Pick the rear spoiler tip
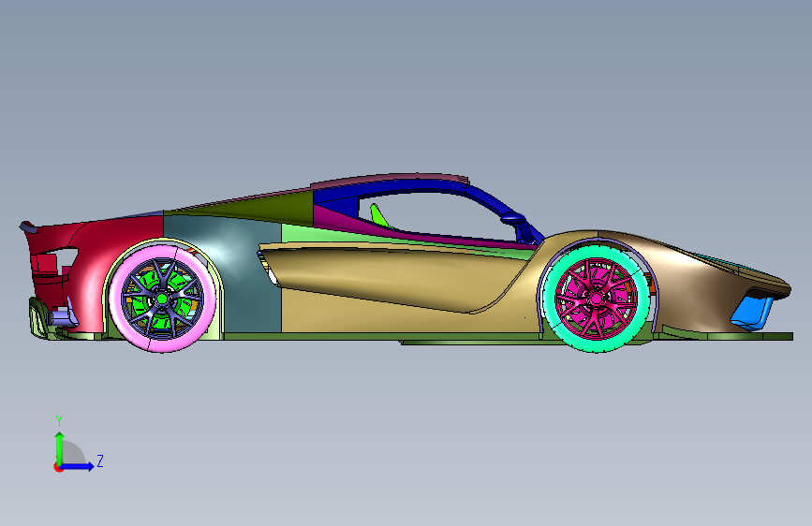This screenshot has height=526, width=812. [x=27, y=226]
